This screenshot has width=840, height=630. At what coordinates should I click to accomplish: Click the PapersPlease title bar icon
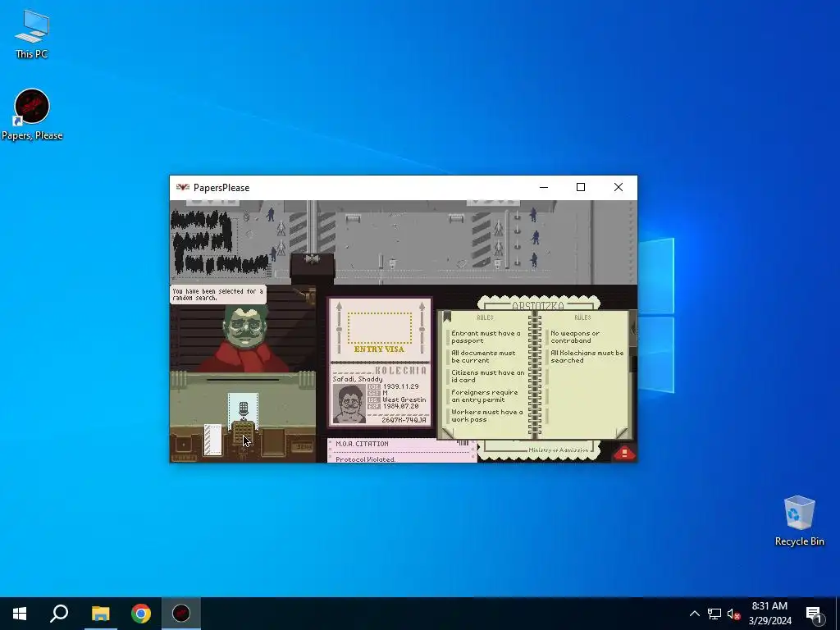click(x=183, y=188)
